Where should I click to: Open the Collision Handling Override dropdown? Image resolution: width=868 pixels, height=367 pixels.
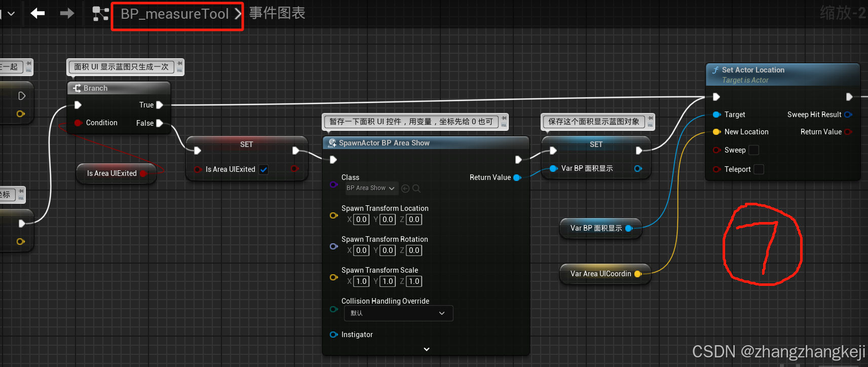[398, 313]
